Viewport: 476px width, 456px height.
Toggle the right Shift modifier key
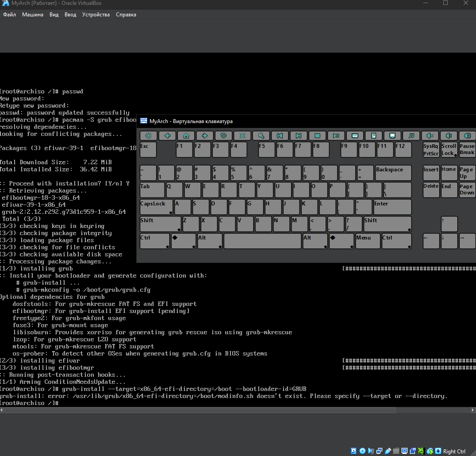(x=388, y=224)
